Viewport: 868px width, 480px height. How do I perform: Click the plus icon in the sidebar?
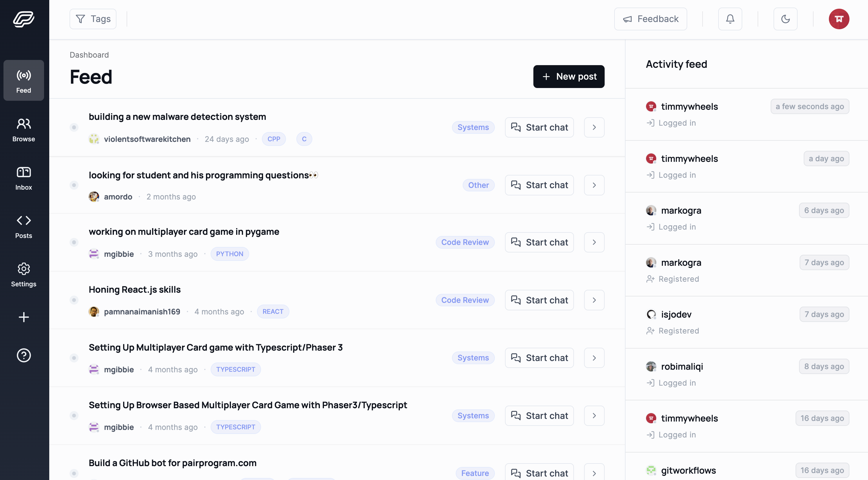click(x=23, y=317)
